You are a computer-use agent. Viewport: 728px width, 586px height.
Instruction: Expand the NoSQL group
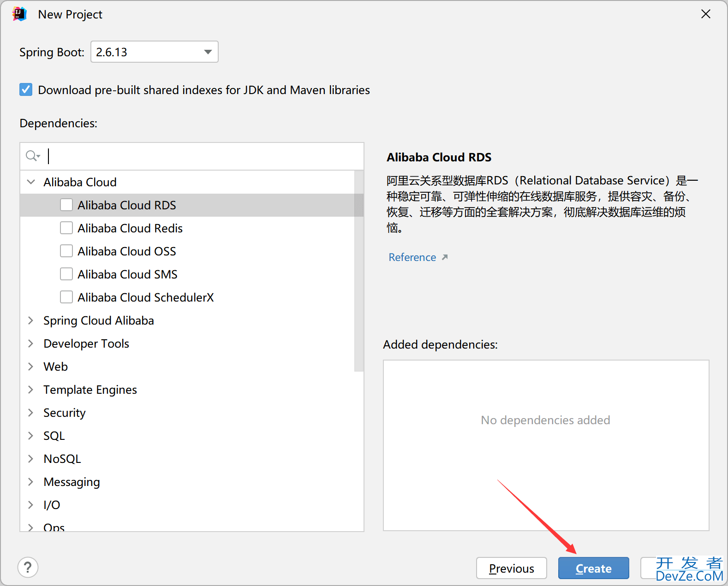point(31,458)
